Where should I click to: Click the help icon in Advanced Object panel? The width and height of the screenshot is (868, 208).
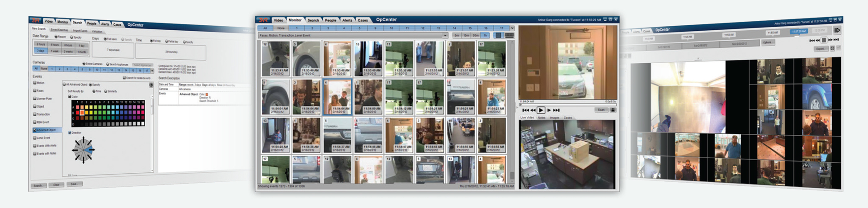pos(151,85)
